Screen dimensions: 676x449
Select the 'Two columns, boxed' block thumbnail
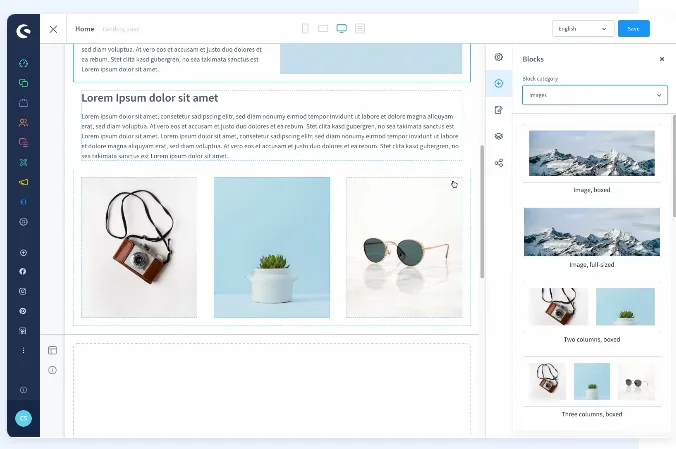(x=592, y=307)
